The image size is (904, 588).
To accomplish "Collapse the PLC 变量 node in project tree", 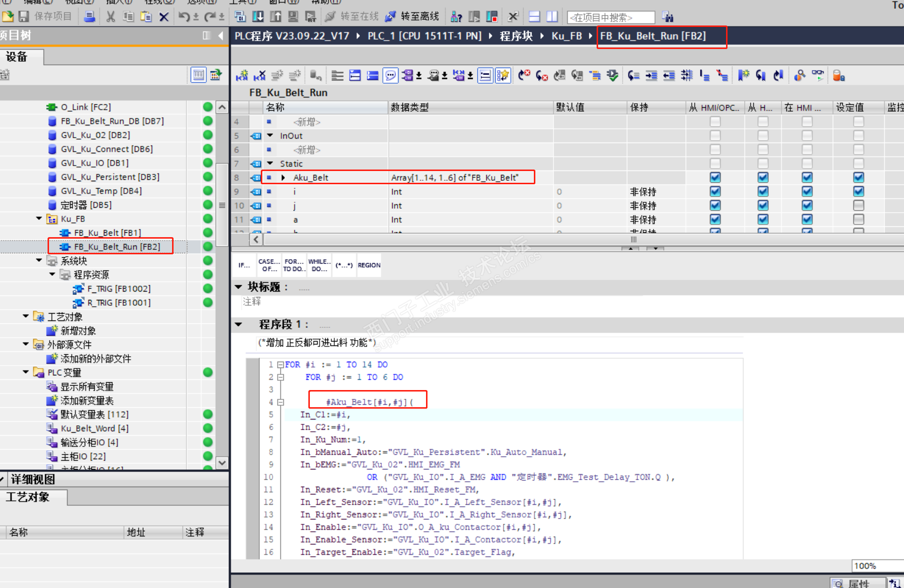I will 25,372.
